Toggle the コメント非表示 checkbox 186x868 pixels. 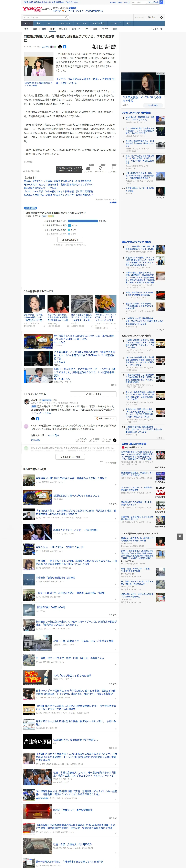coord(102,463)
